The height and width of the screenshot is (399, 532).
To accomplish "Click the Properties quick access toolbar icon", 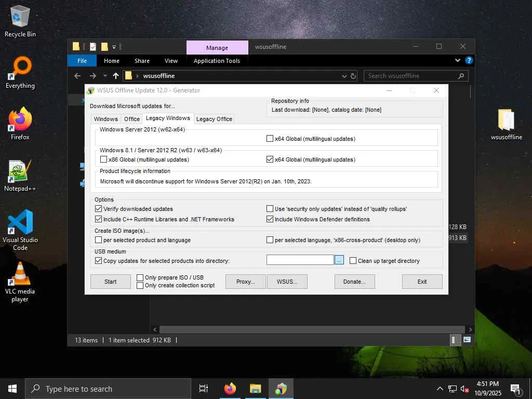I will 93,46.
